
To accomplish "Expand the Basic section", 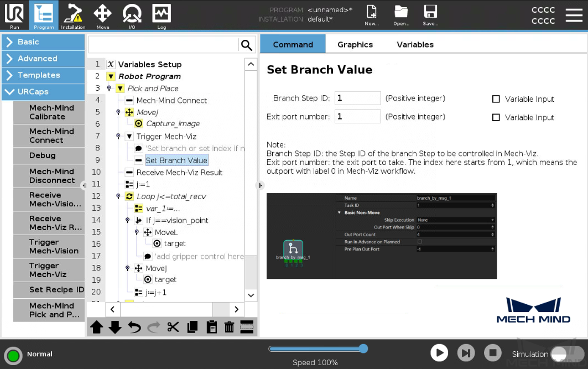I will point(43,42).
